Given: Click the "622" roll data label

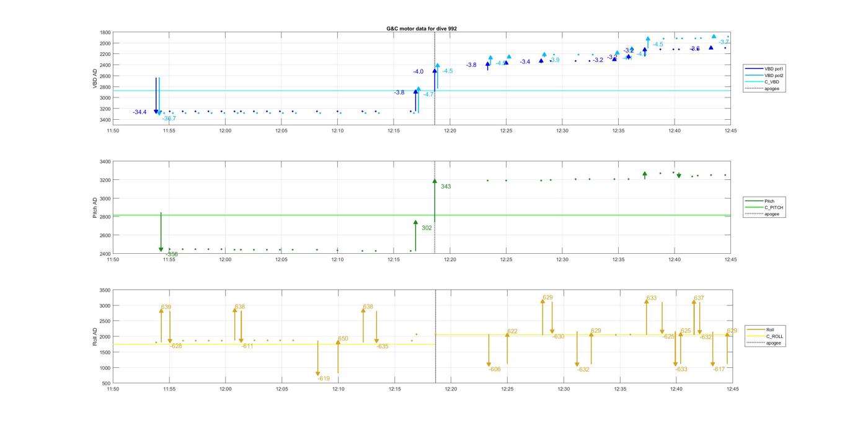Looking at the screenshot, I should tap(512, 332).
